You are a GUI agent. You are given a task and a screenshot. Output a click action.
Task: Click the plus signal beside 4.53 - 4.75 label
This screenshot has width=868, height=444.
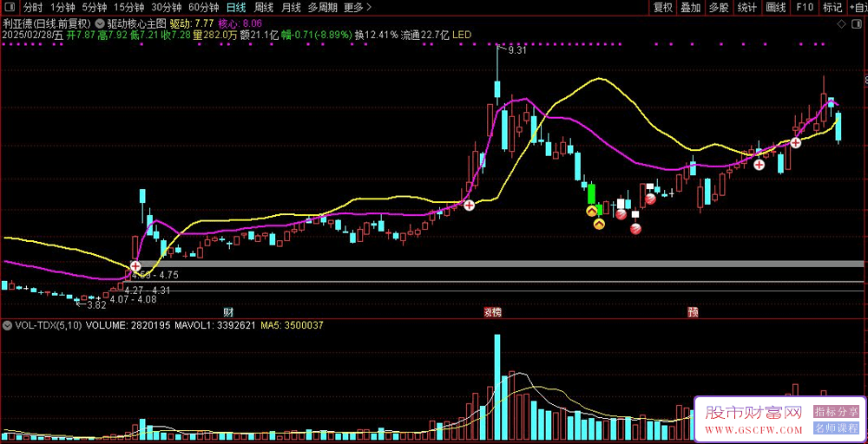pyautogui.click(x=135, y=266)
